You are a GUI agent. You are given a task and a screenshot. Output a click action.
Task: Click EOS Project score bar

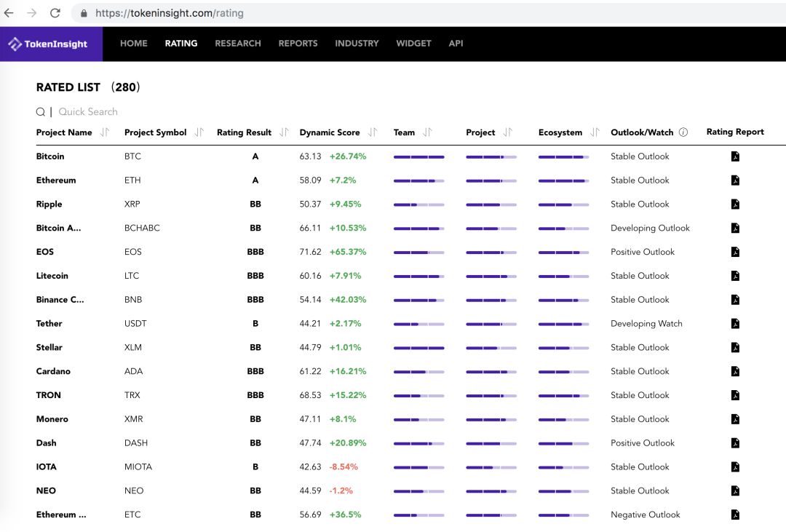pos(491,253)
